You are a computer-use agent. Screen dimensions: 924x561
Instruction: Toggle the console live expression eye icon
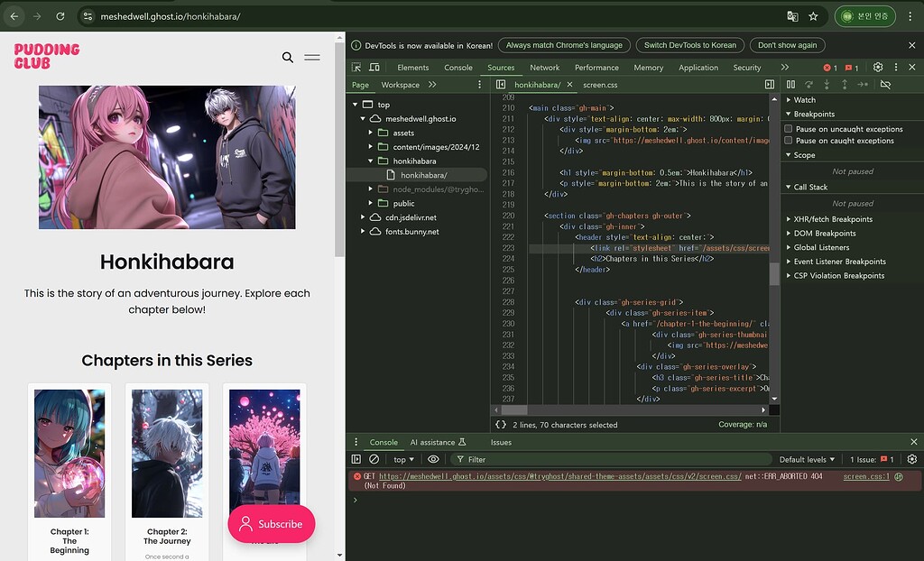pos(433,460)
